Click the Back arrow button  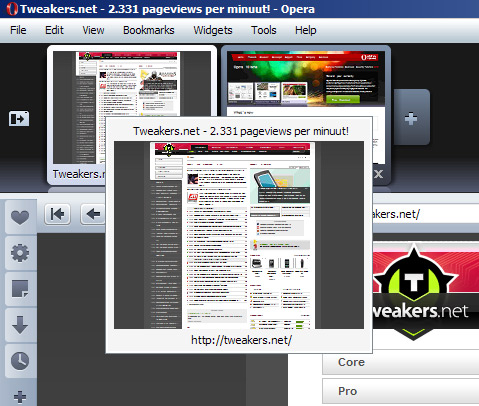tap(93, 214)
